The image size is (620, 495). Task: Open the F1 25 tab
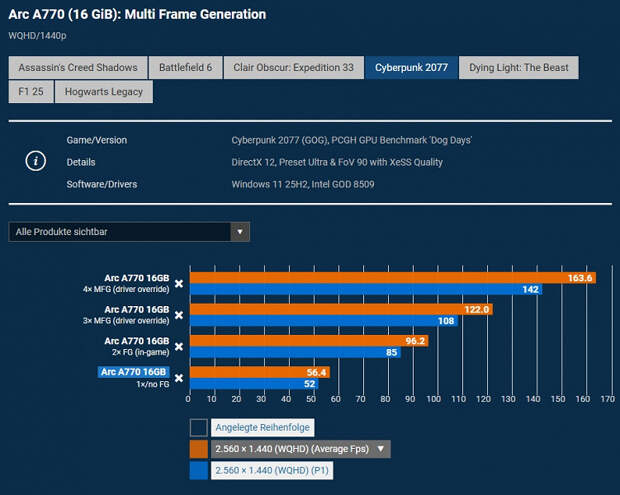point(31,92)
